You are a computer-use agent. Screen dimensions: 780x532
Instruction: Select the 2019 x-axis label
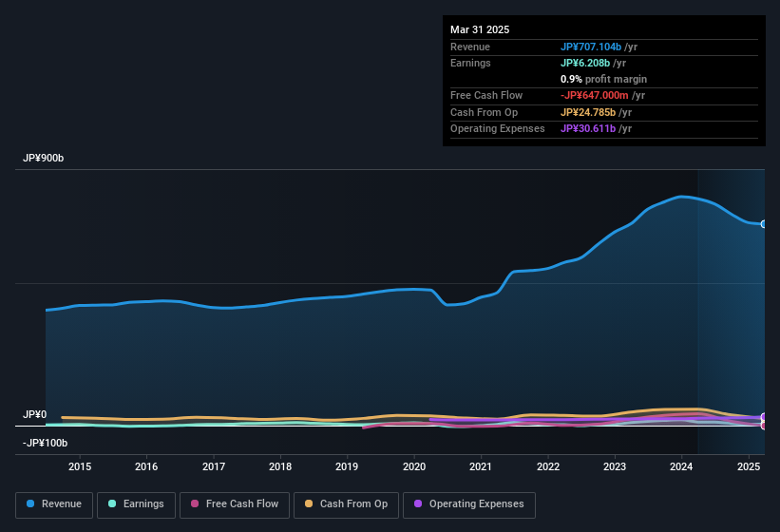(347, 466)
